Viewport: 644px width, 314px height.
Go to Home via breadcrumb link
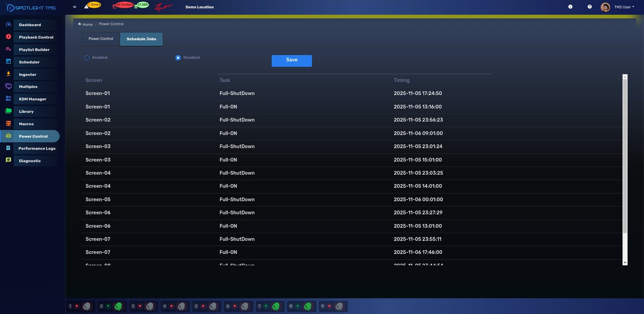(x=87, y=25)
